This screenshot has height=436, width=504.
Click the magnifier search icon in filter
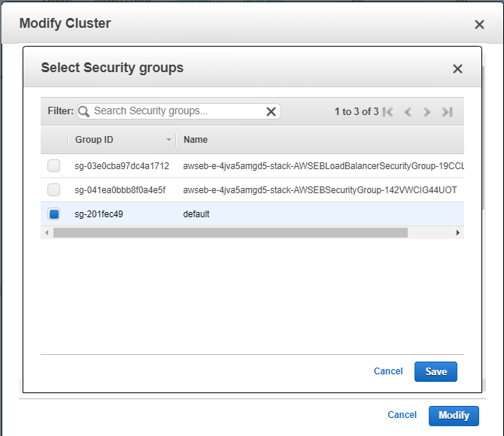pos(84,111)
